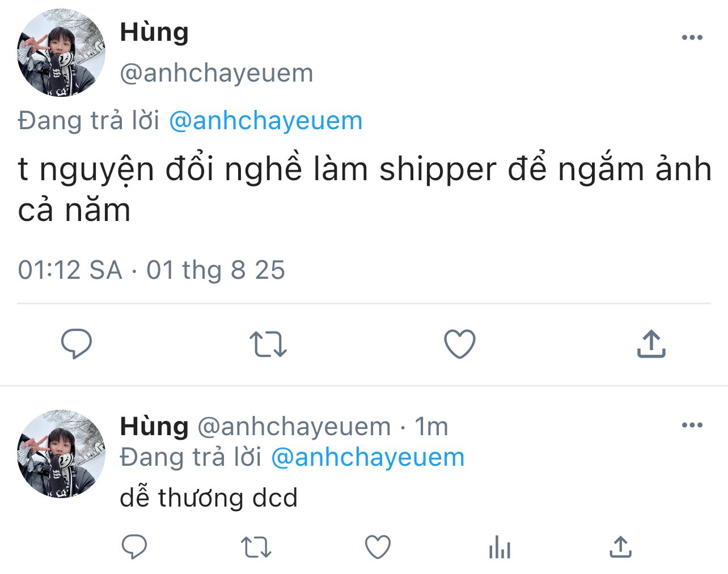
Task: Click the 1m timestamp on the reply
Action: tap(431, 426)
